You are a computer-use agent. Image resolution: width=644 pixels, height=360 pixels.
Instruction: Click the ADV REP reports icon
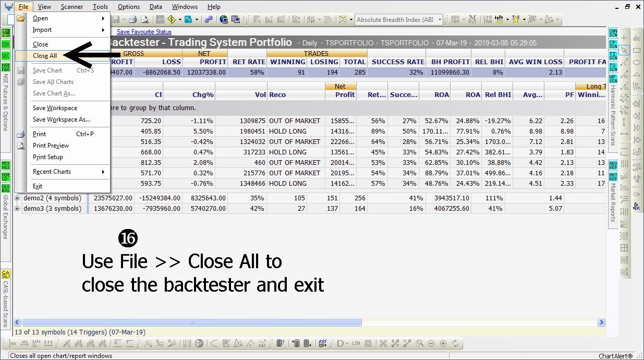click(x=613, y=165)
